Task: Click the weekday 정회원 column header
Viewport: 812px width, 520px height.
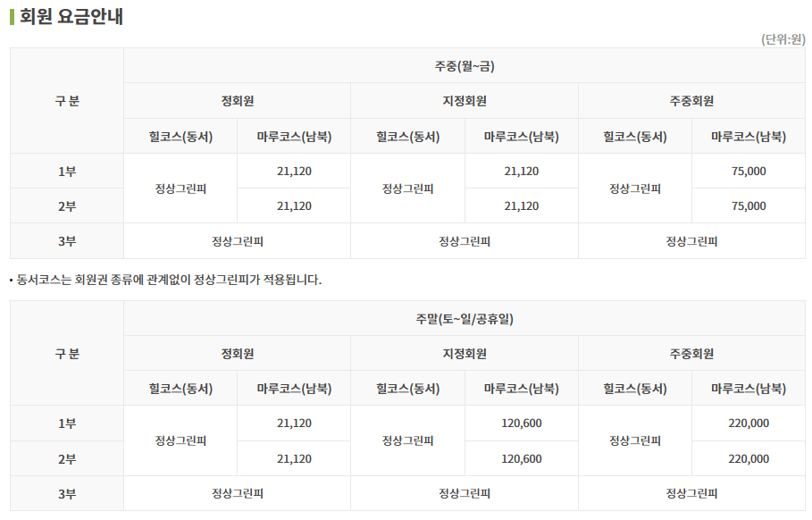Action: click(x=238, y=101)
